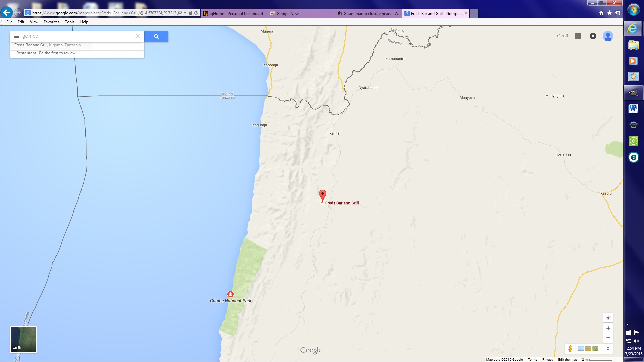The height and width of the screenshot is (362, 644).
Task: Open the network tray icon
Action: (629, 341)
